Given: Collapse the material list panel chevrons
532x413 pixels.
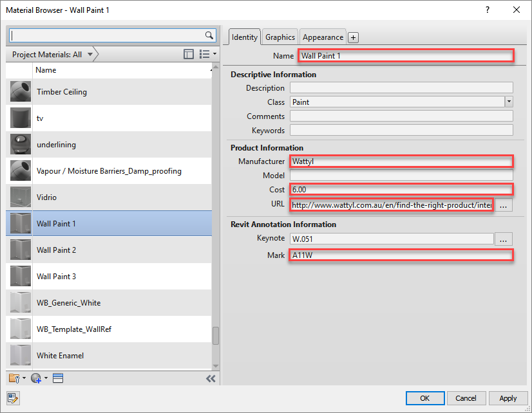Looking at the screenshot, I should [x=211, y=379].
